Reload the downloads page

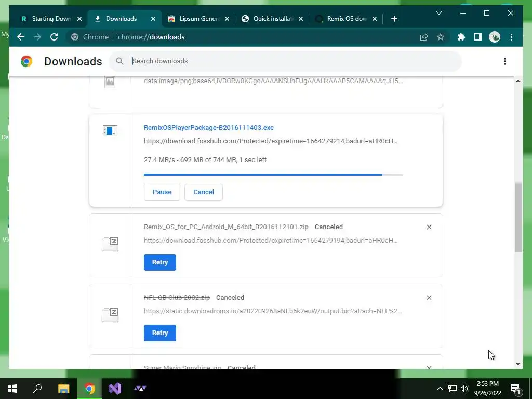(x=54, y=37)
